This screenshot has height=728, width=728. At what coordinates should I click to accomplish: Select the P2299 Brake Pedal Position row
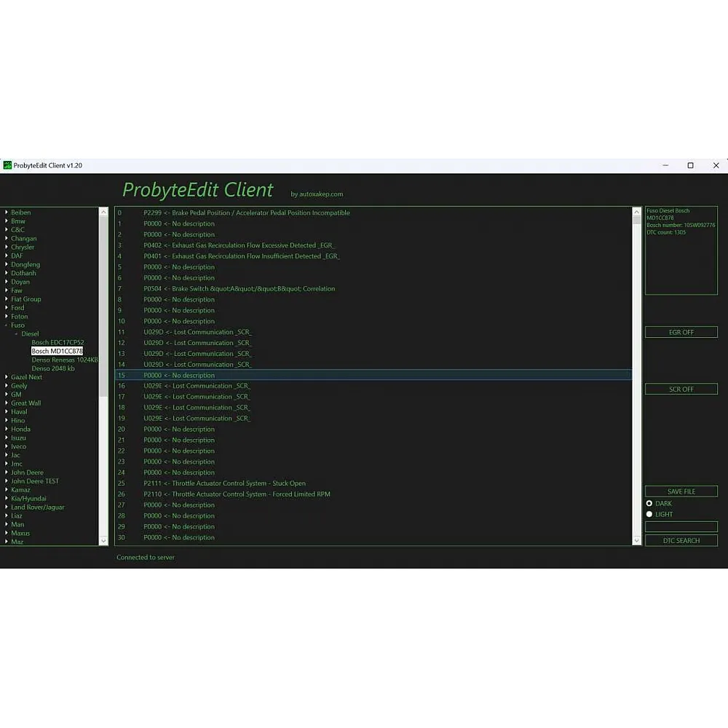246,213
